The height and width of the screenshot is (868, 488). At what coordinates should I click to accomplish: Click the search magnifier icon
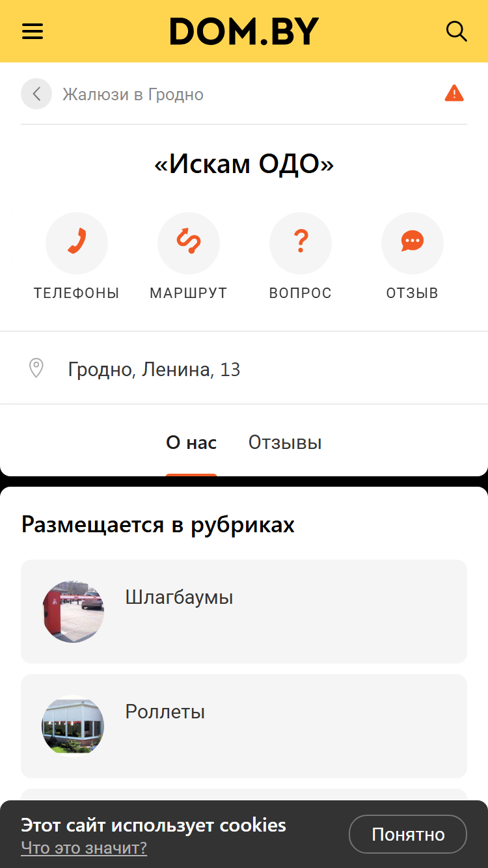point(456,31)
